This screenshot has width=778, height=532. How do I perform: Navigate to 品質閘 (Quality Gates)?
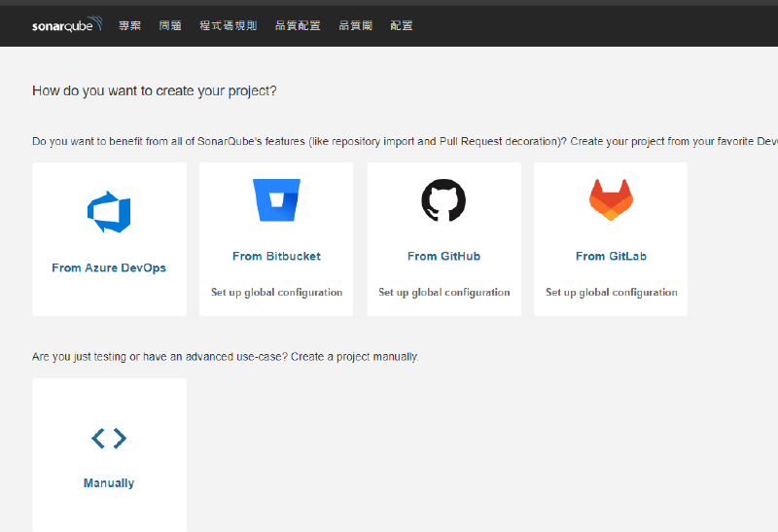(355, 26)
